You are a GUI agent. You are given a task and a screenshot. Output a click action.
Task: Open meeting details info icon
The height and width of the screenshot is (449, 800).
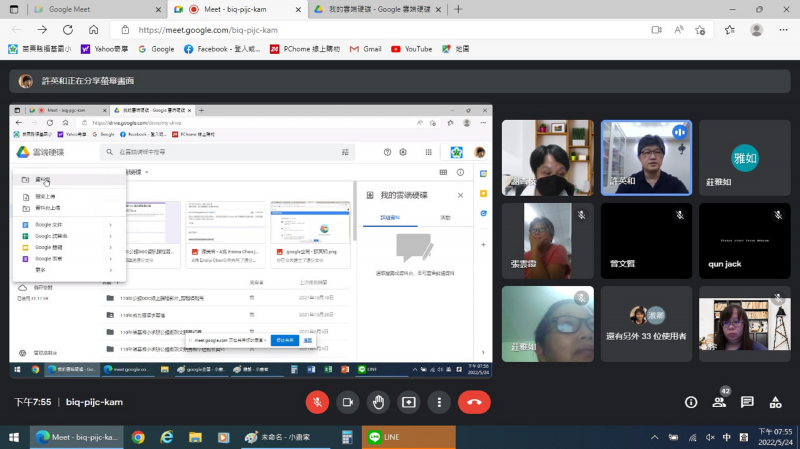click(x=691, y=402)
